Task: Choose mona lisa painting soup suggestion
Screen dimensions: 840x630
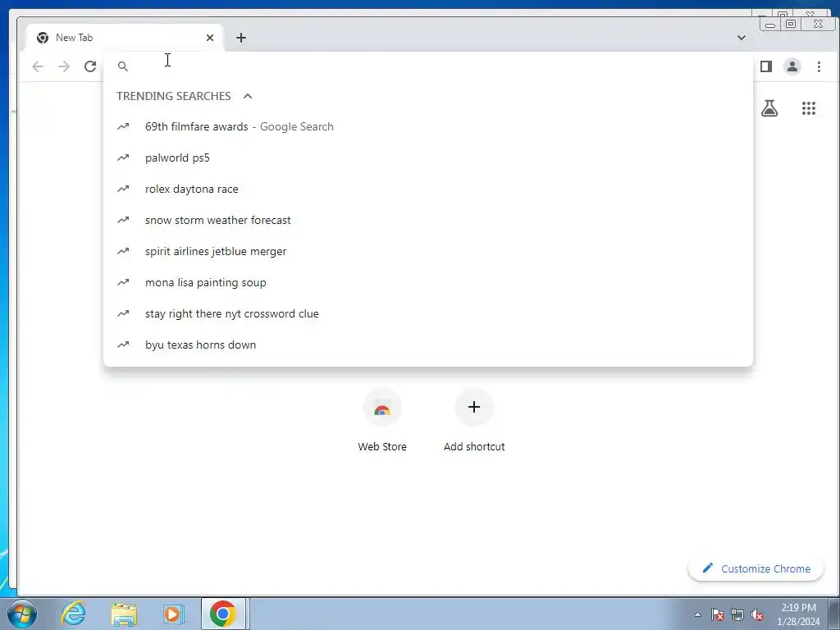Action: coord(428,282)
